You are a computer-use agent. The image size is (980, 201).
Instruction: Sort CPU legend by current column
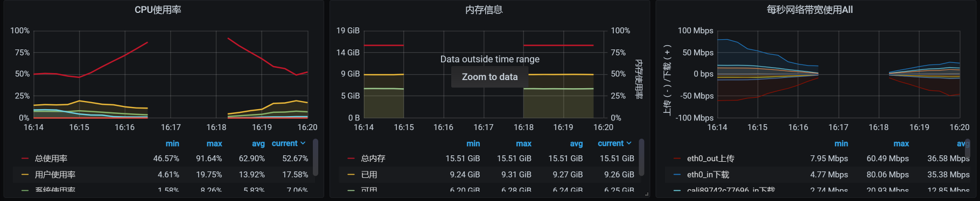[x=289, y=143]
